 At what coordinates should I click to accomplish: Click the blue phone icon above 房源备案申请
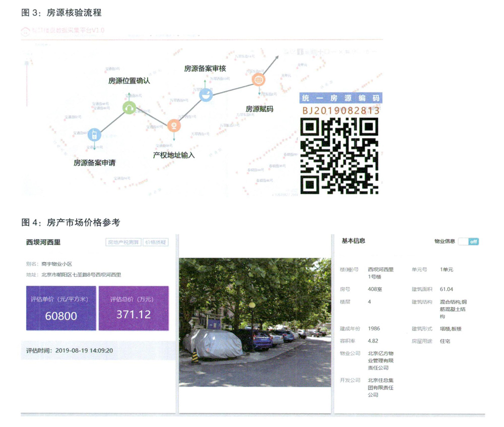coord(94,135)
